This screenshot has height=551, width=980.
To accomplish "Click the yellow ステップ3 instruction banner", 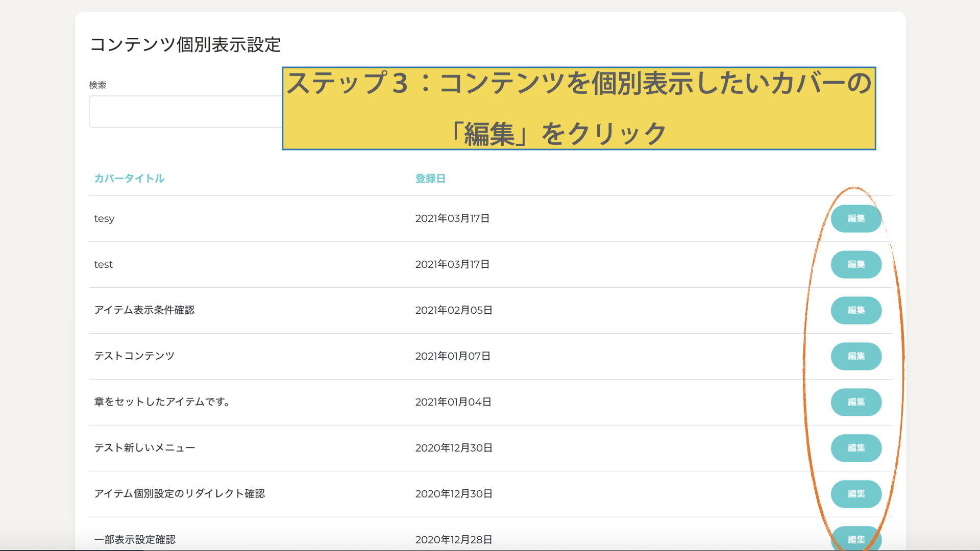I will pyautogui.click(x=579, y=108).
